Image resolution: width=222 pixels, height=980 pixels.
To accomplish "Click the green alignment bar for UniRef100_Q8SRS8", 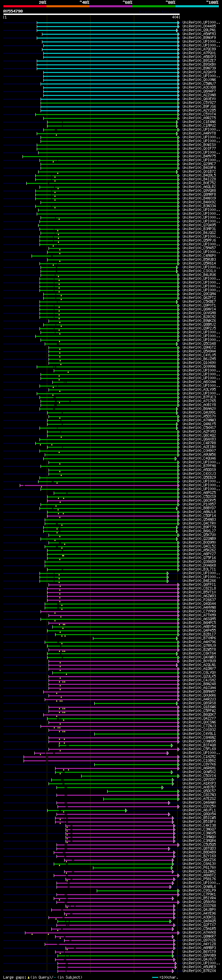I will 136,703.
